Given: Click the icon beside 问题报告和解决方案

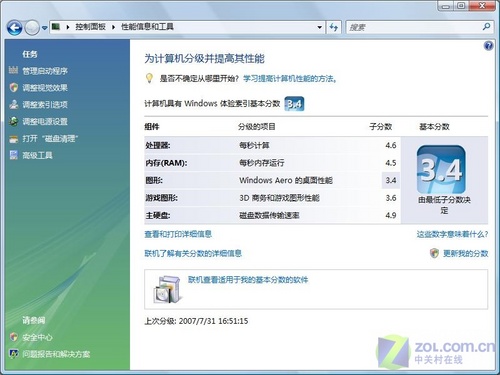Looking at the screenshot, I should [14, 354].
